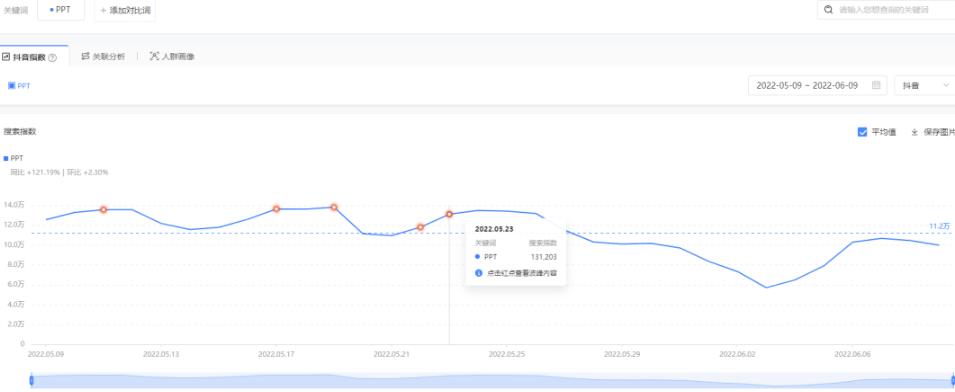Image resolution: width=955 pixels, height=392 pixels.
Task: Switch to the 抖音指数 tab
Action: (29, 57)
